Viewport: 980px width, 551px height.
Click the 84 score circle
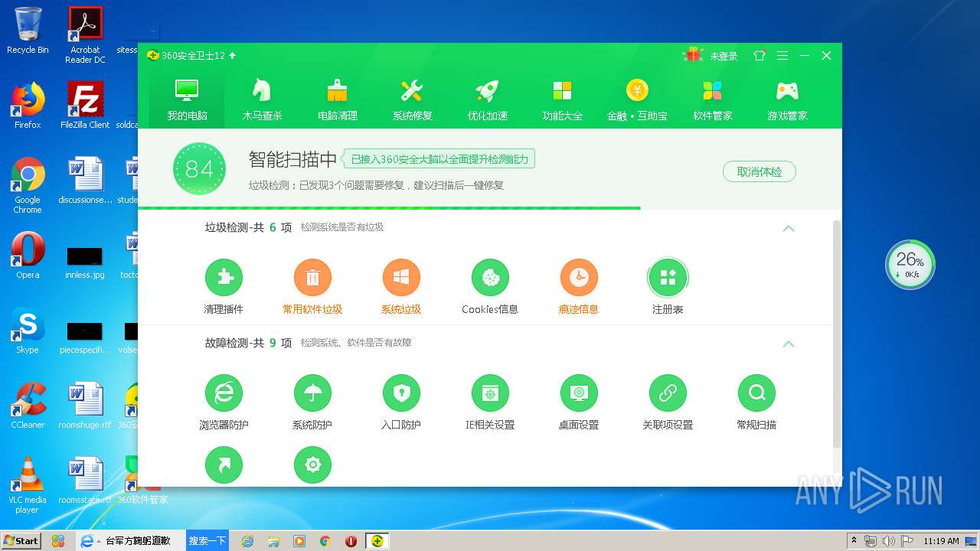pos(199,168)
